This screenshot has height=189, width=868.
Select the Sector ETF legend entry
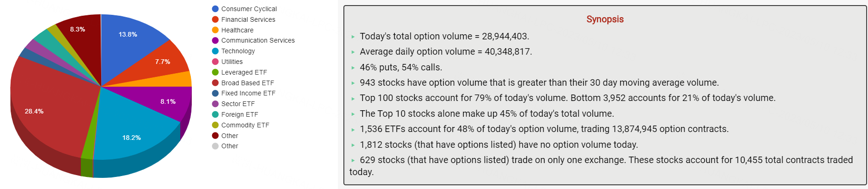[x=238, y=104]
